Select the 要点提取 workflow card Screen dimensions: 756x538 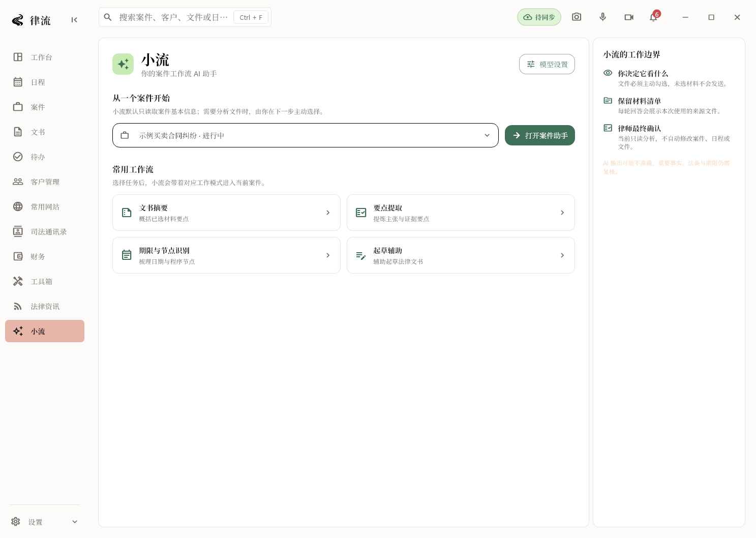pos(461,213)
